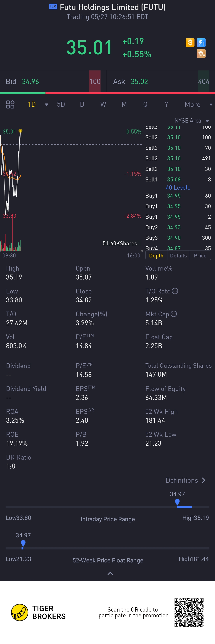Tap the blue lightning bolt icon
Screen dimensions: 215x644
[x=201, y=43]
